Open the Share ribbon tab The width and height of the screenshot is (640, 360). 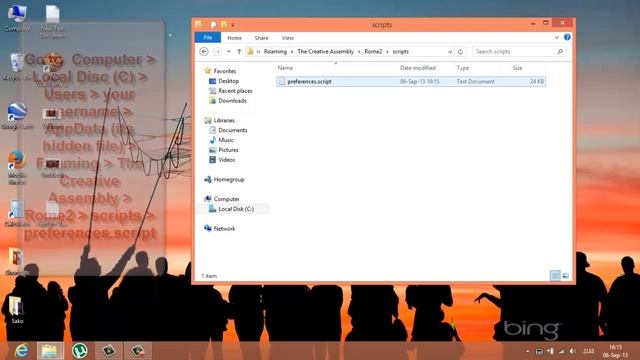click(261, 38)
